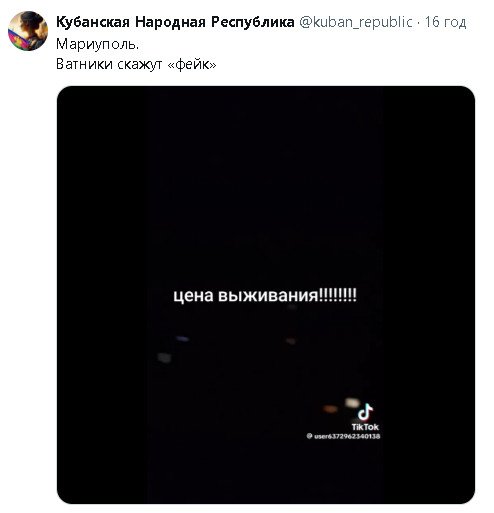Click the TikTok logo watermark
This screenshot has width=494, height=513.
365,417
